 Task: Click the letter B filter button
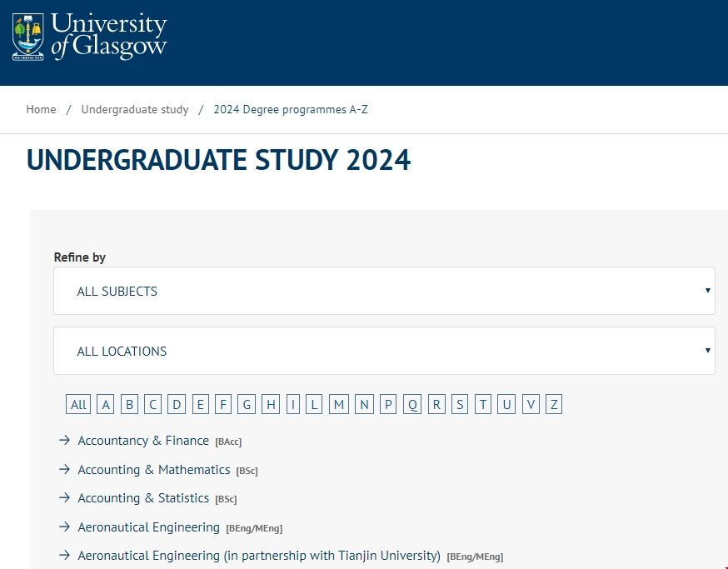coord(129,404)
